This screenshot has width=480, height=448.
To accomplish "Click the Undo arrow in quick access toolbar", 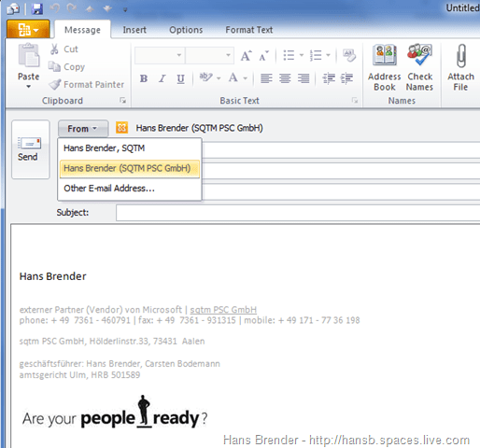I will click(55, 8).
